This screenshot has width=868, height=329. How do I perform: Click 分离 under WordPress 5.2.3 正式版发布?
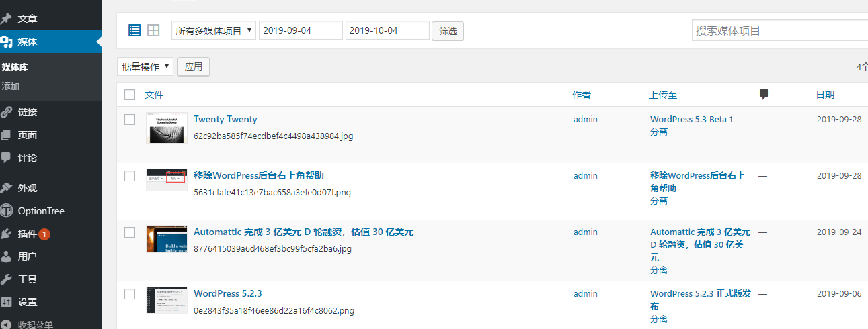tap(659, 319)
